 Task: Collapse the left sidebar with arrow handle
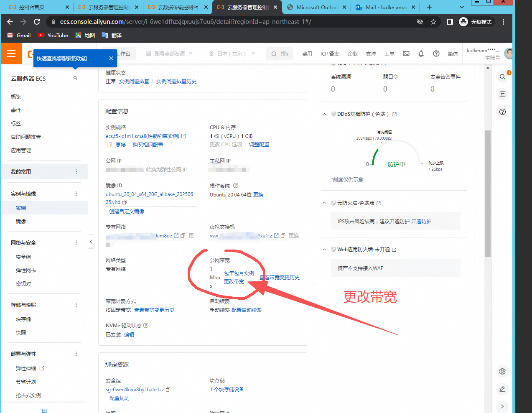coord(91,242)
